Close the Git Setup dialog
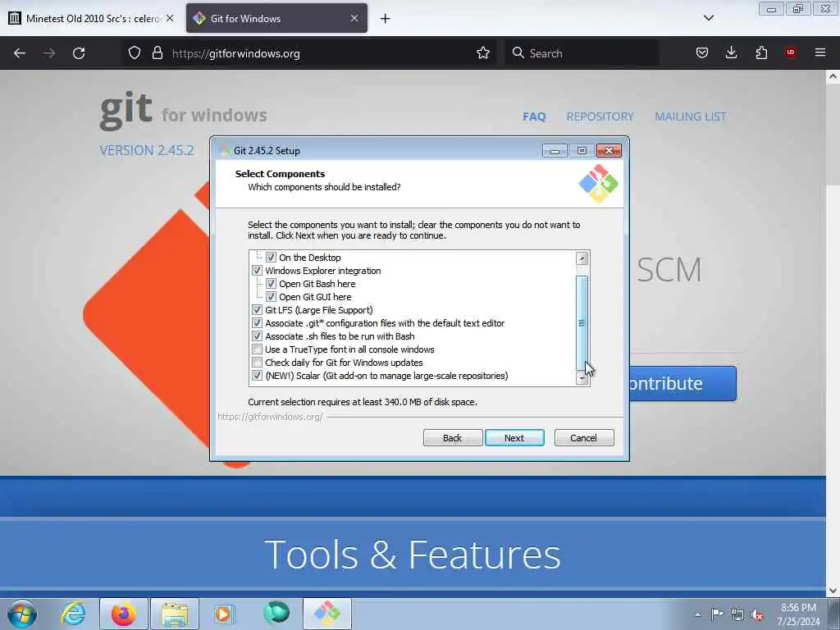 609,151
